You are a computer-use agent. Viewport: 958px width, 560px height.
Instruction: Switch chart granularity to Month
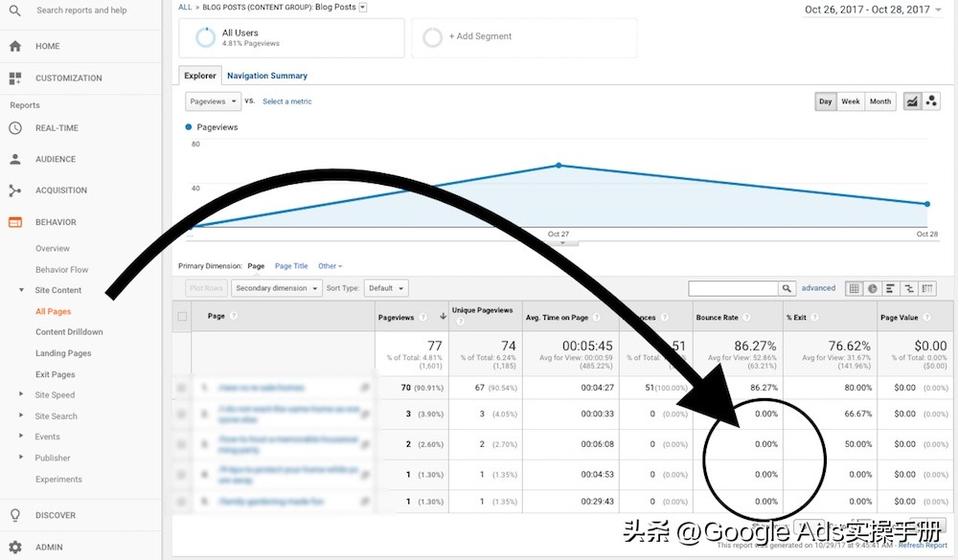tap(878, 101)
